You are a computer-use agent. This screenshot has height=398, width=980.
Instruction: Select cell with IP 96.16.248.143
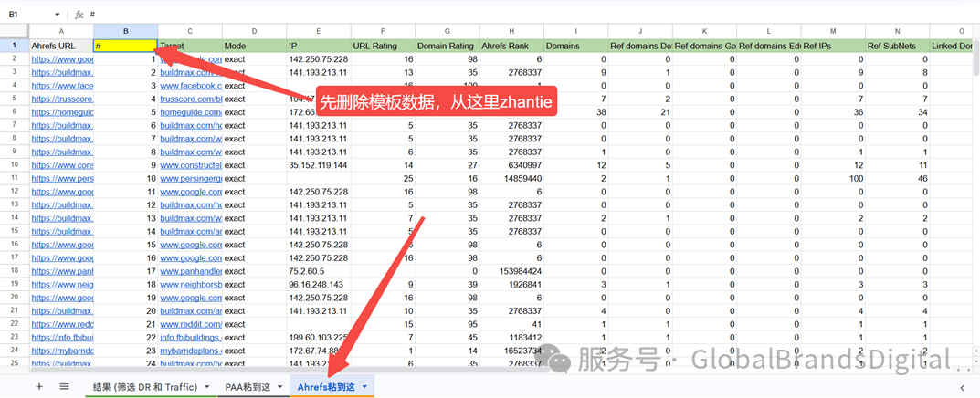tap(319, 284)
